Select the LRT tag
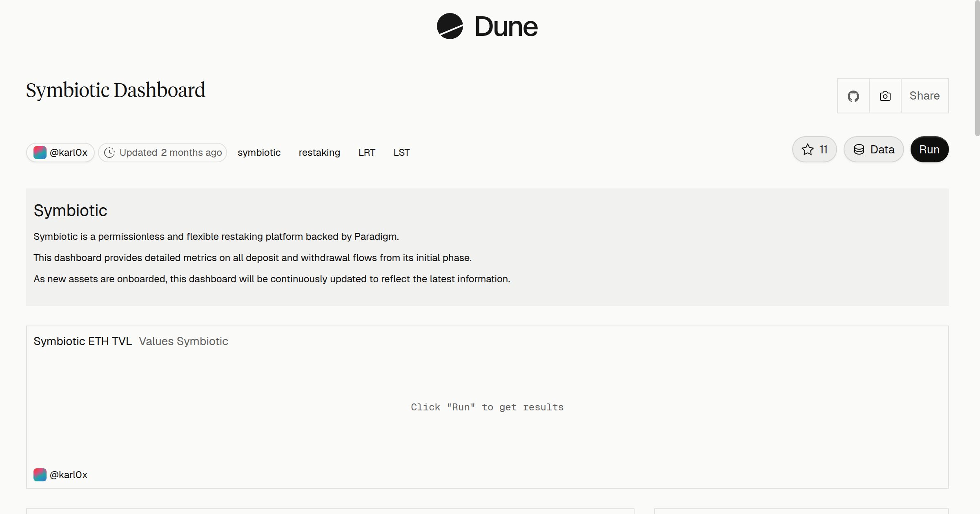This screenshot has height=514, width=980. (367, 153)
